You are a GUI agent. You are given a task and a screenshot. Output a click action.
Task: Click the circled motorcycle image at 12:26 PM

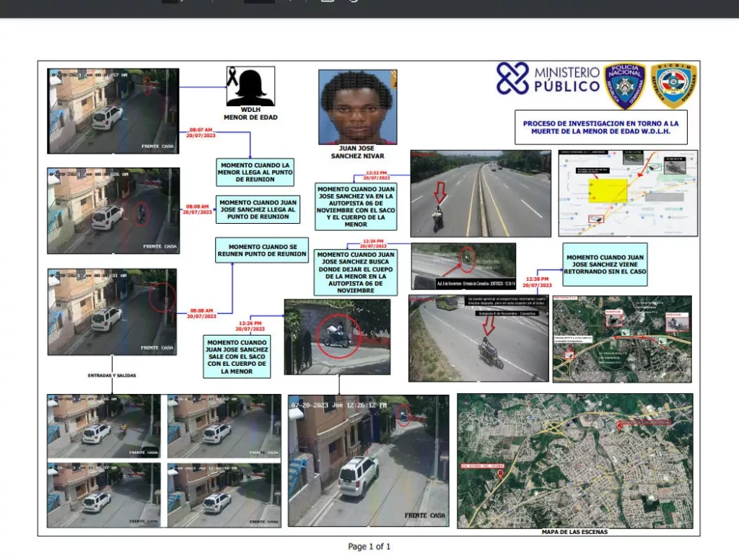[337, 336]
